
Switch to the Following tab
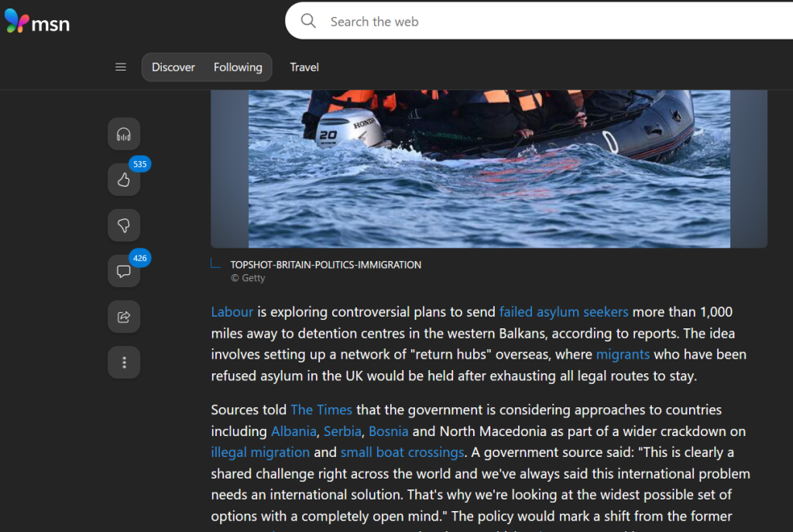[x=238, y=67]
